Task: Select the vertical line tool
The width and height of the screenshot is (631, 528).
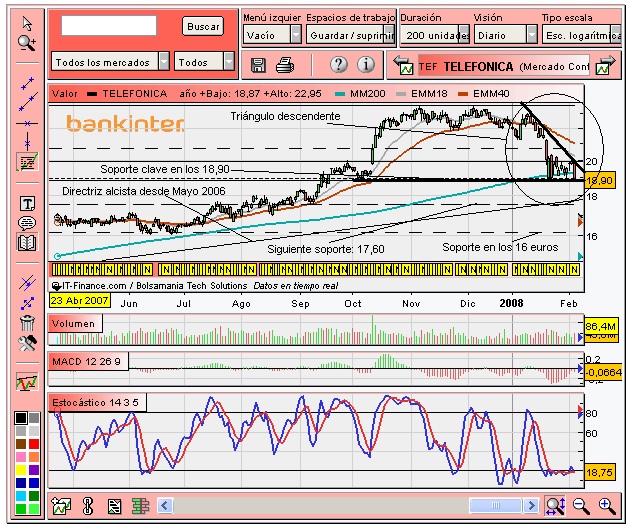Action: [x=27, y=142]
